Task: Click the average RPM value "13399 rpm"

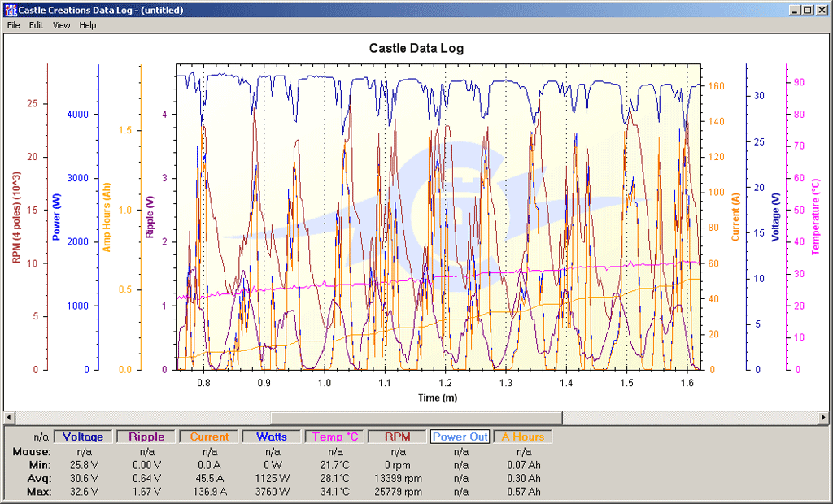Action: [x=398, y=479]
